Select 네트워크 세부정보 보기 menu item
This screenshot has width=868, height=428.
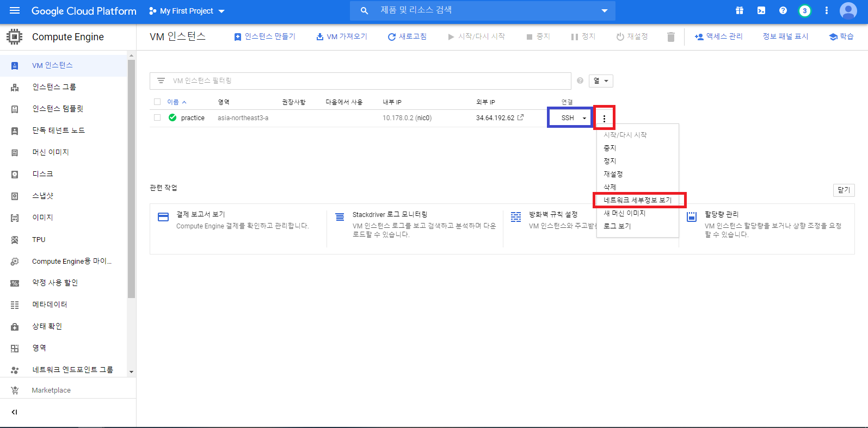[638, 200]
